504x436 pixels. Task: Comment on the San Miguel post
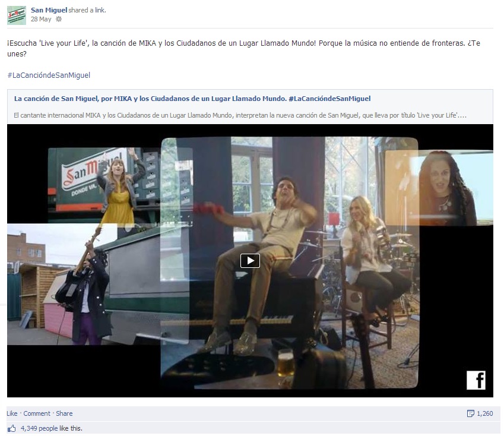(37, 413)
